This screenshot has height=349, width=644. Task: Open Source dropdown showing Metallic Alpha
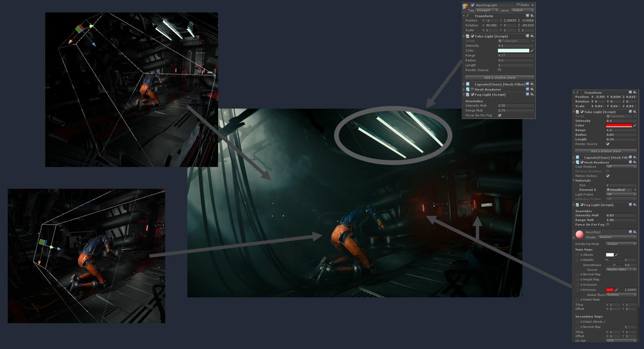pyautogui.click(x=621, y=270)
